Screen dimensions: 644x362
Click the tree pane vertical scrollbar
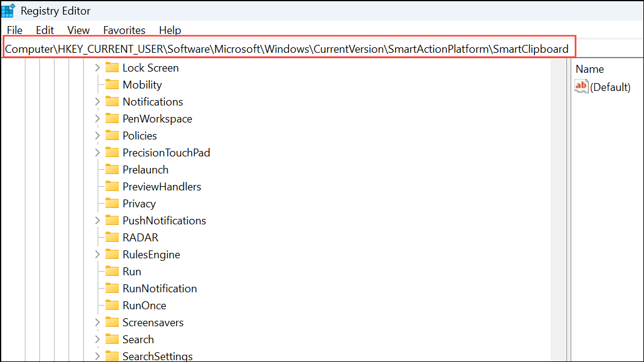pyautogui.click(x=558, y=210)
